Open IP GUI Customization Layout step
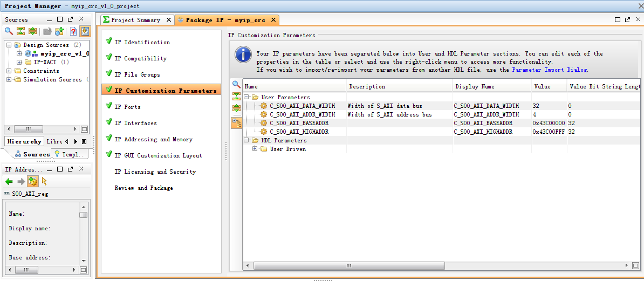The width and height of the screenshot is (644, 281). pyautogui.click(x=158, y=156)
